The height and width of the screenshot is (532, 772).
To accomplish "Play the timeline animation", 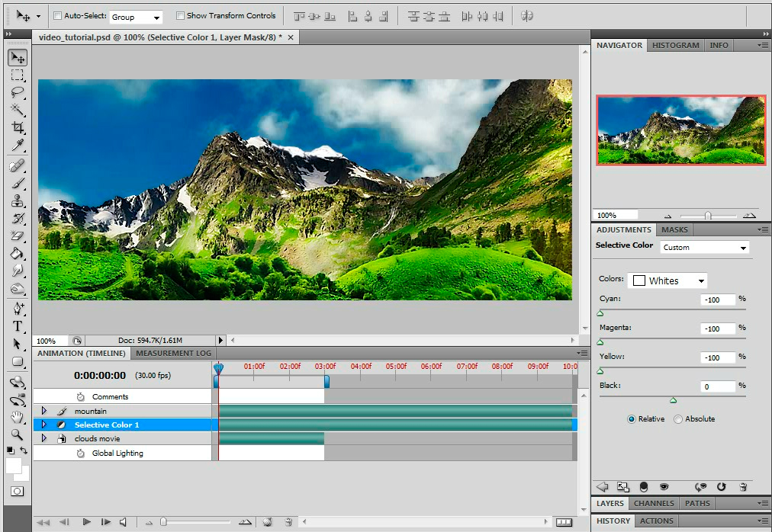I will click(x=87, y=522).
